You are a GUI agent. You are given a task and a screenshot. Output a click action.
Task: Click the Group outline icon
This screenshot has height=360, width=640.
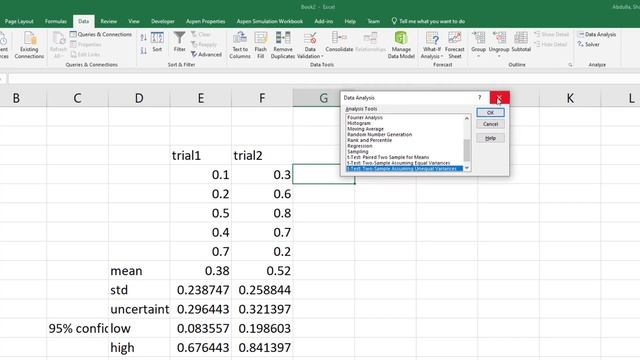pyautogui.click(x=478, y=38)
